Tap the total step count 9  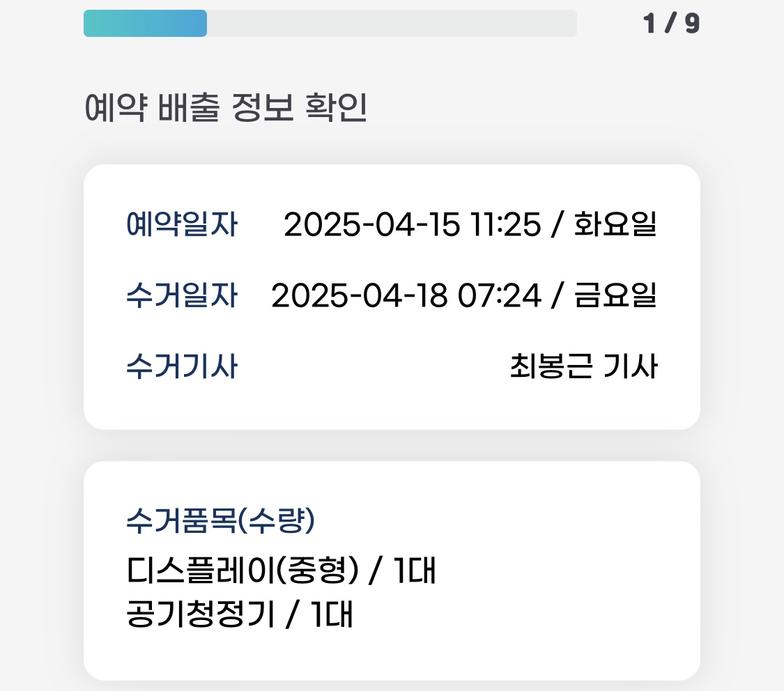pos(691,24)
